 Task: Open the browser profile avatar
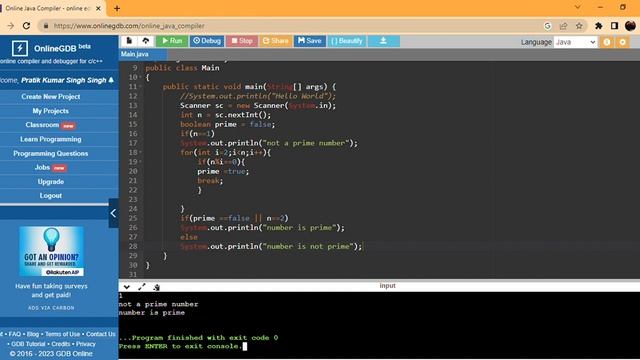(x=630, y=26)
